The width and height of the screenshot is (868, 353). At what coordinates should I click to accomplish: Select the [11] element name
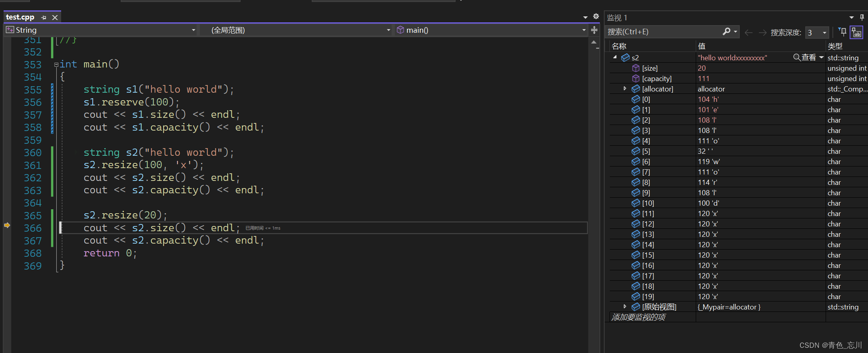[x=648, y=214]
